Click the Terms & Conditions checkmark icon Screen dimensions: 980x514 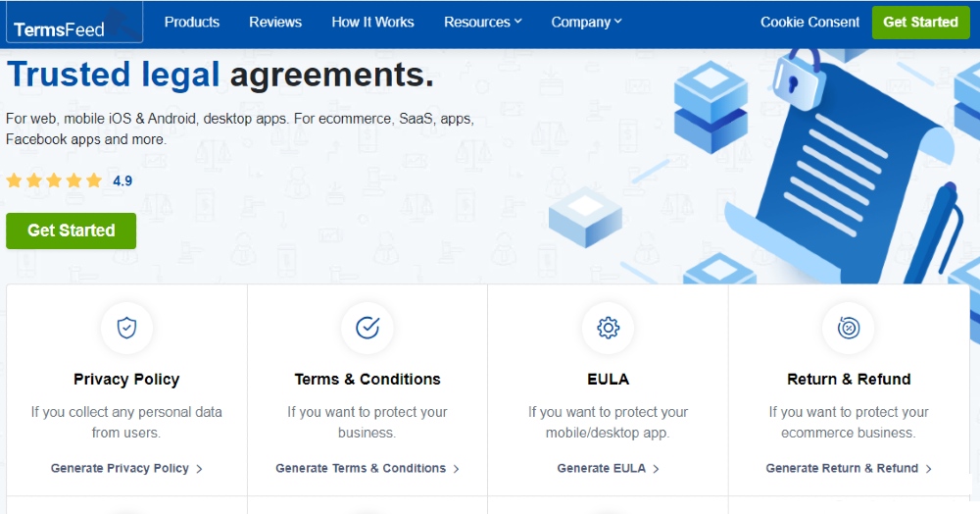click(367, 328)
